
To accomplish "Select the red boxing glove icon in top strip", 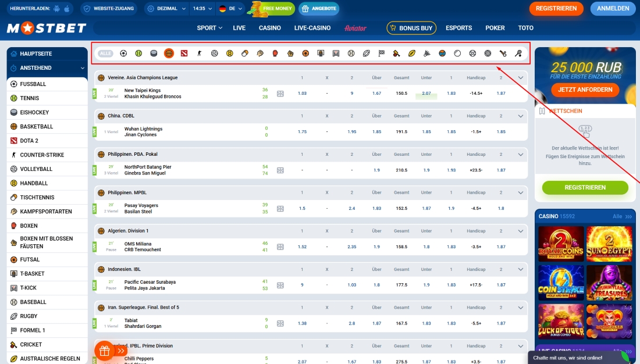I will 275,53.
